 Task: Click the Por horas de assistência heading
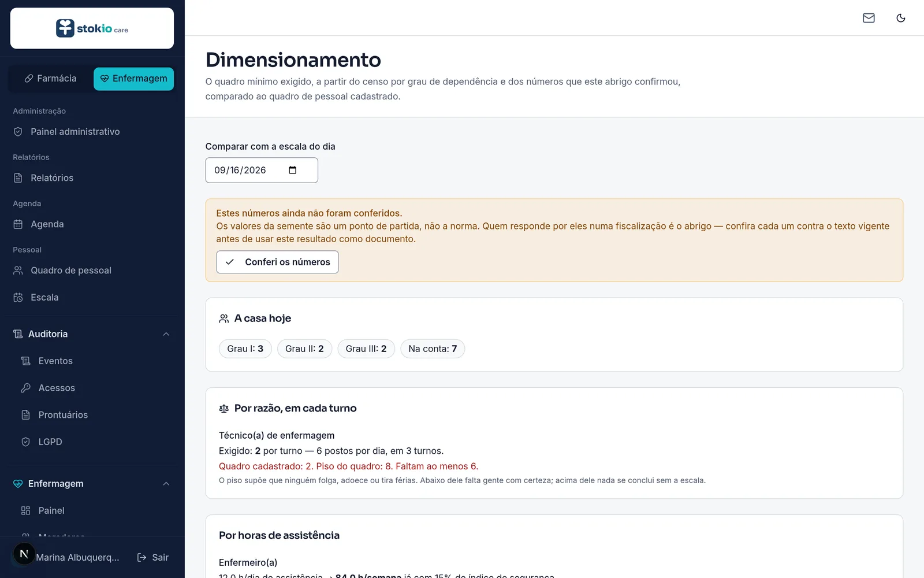(x=279, y=535)
